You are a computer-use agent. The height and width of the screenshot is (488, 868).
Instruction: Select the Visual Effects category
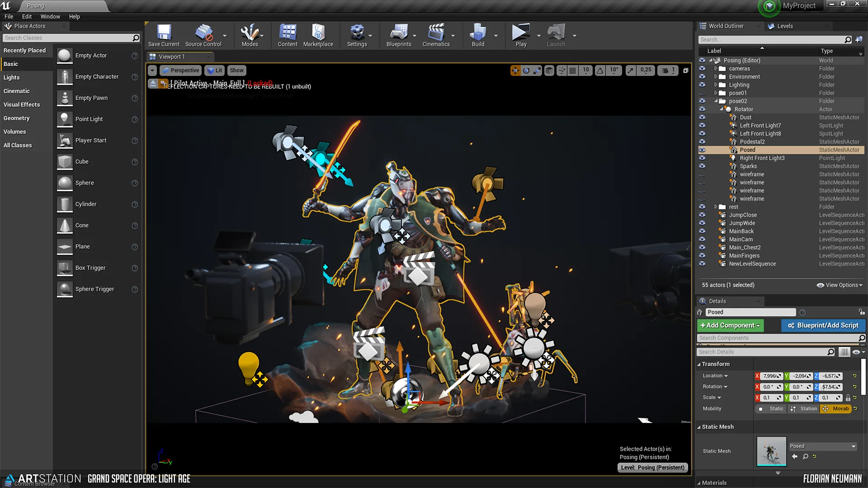pos(22,105)
